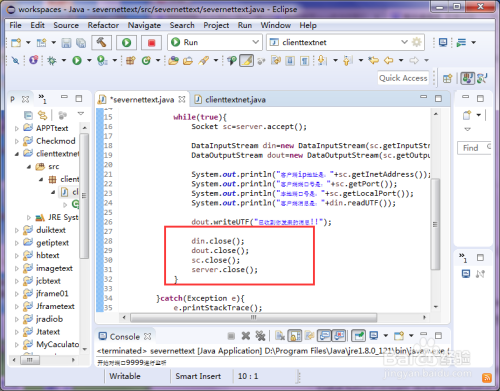Click the New Java Package icon

[x=131, y=60]
